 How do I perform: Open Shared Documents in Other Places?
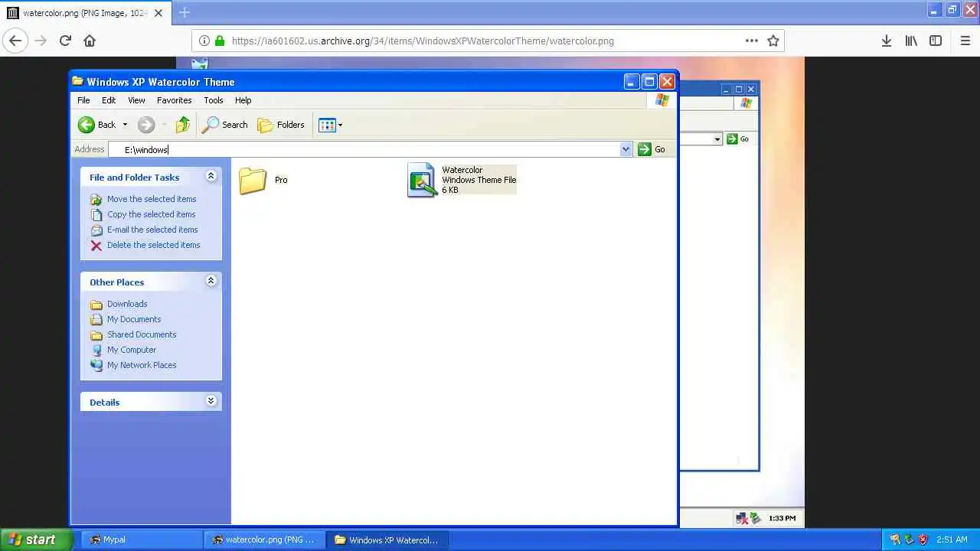pyautogui.click(x=142, y=334)
